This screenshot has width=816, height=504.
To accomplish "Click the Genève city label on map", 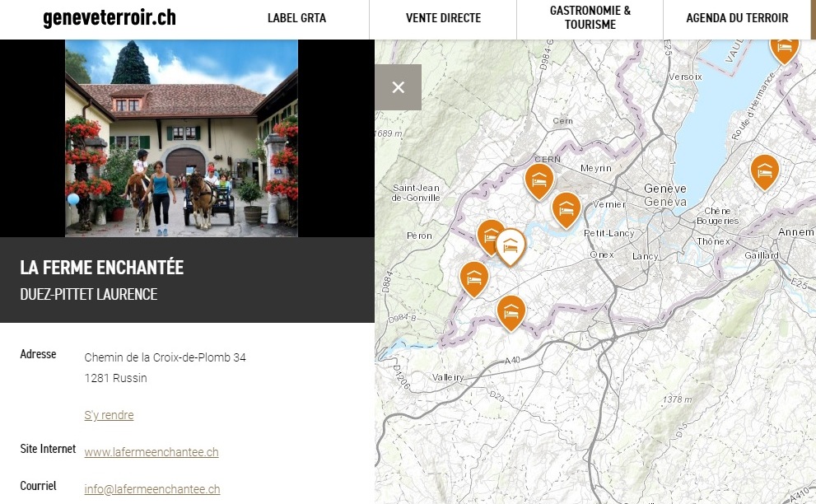I will (664, 189).
